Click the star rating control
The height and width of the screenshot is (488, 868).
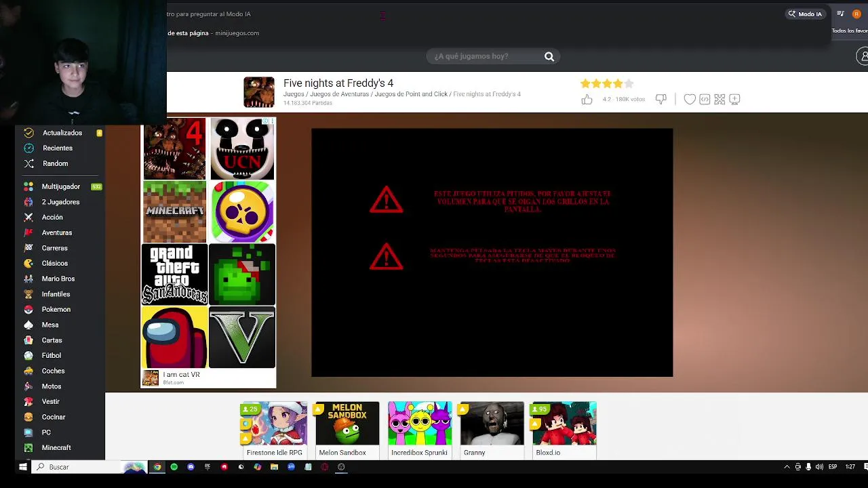click(x=607, y=83)
